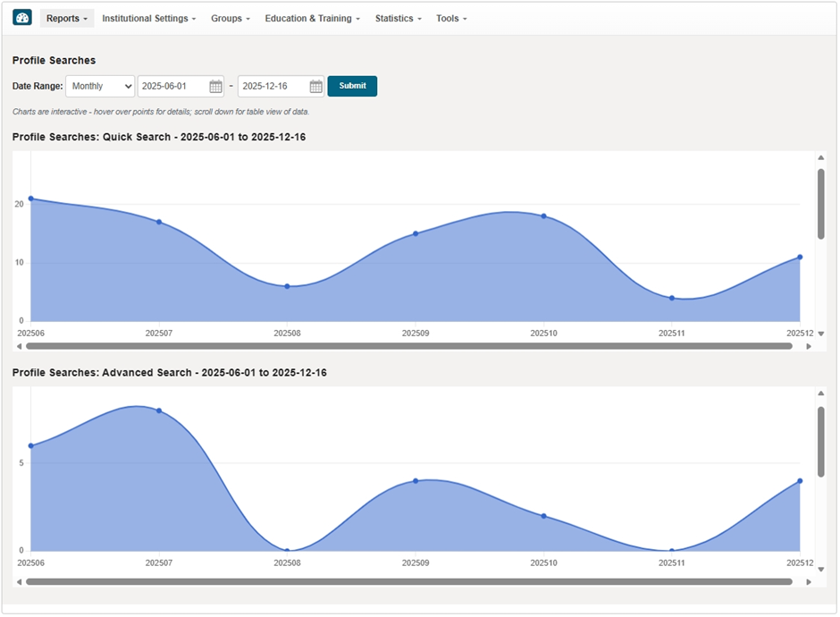
Task: Click the Submit button
Action: tap(352, 86)
